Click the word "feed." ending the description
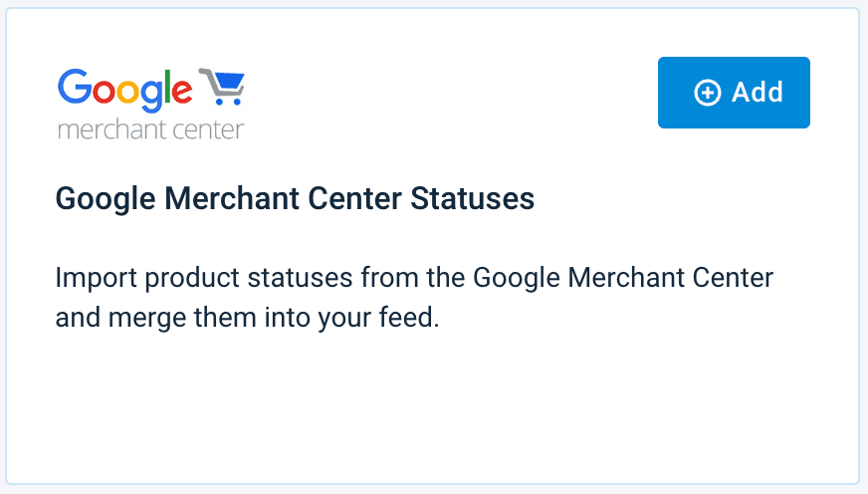 click(411, 320)
